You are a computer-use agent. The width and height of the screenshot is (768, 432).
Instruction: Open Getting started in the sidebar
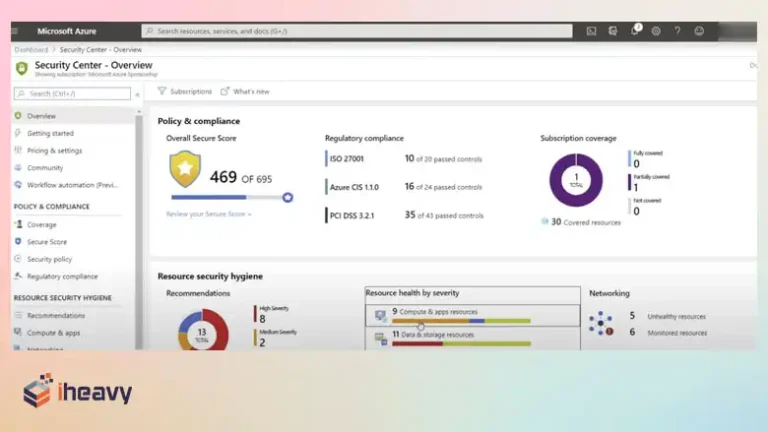click(x=50, y=133)
